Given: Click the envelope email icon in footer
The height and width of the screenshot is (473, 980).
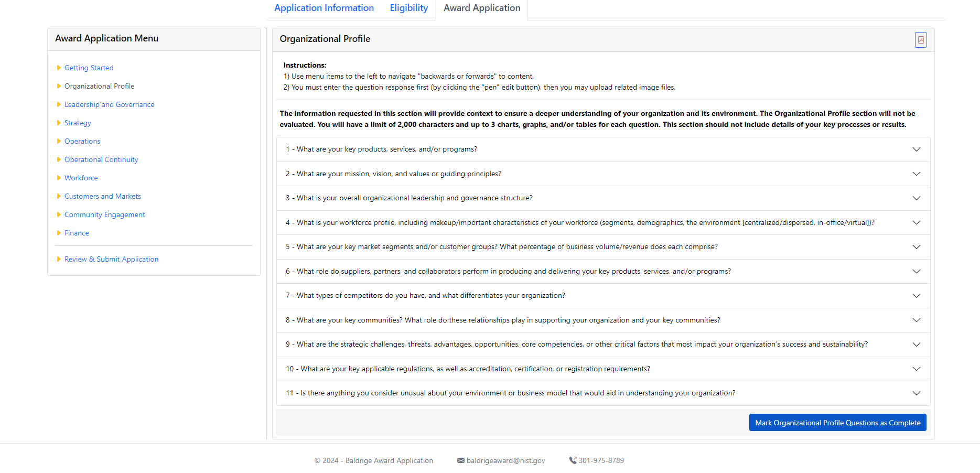Looking at the screenshot, I should [x=460, y=460].
